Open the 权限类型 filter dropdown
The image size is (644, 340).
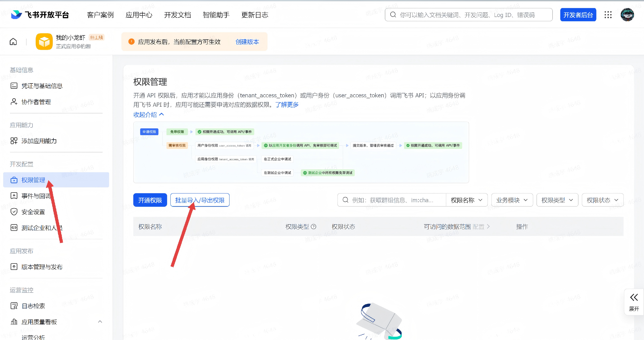pos(557,200)
